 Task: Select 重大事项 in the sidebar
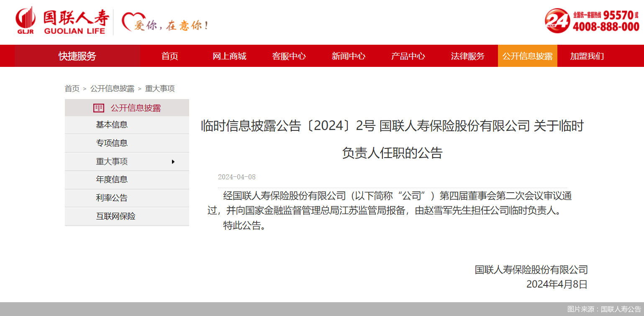127,162
